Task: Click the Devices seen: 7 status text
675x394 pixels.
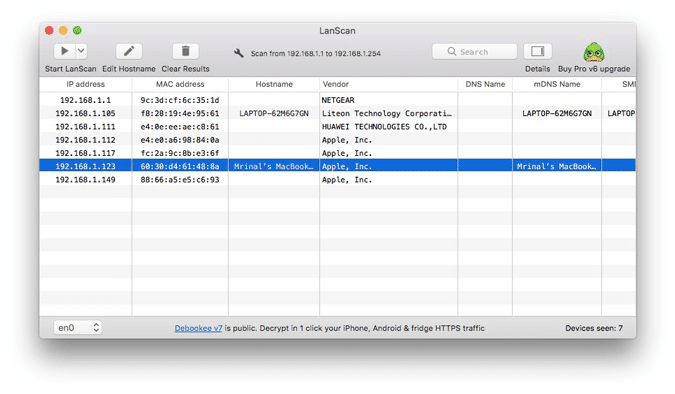Action: (594, 328)
